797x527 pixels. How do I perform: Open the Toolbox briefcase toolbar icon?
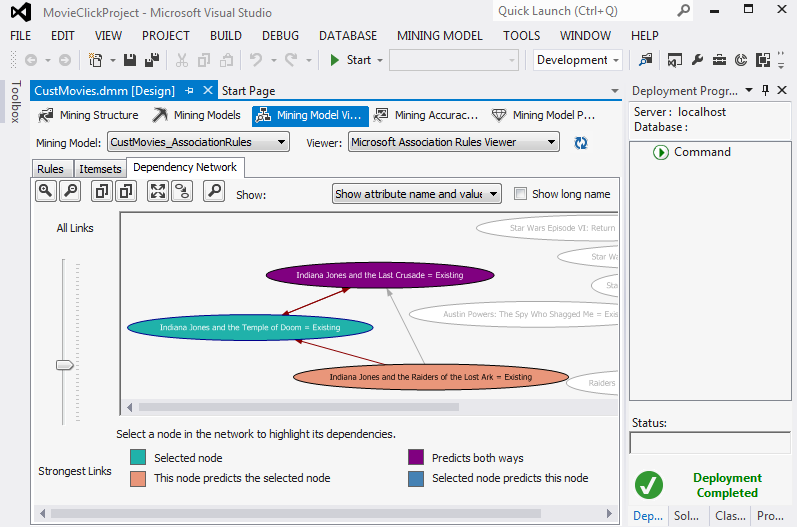719,60
